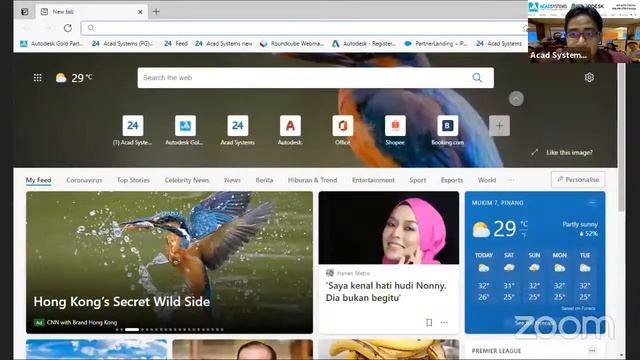Click the Personalise button
Screen dimensions: 640x360
(x=578, y=180)
